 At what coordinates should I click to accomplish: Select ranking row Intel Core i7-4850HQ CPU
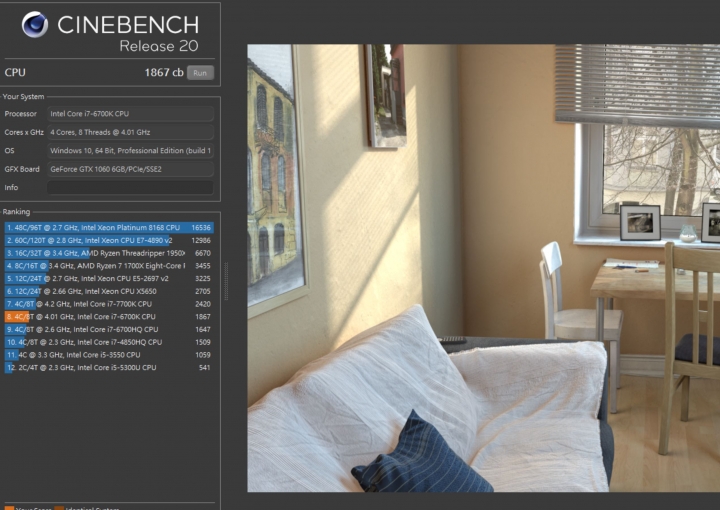(109, 342)
